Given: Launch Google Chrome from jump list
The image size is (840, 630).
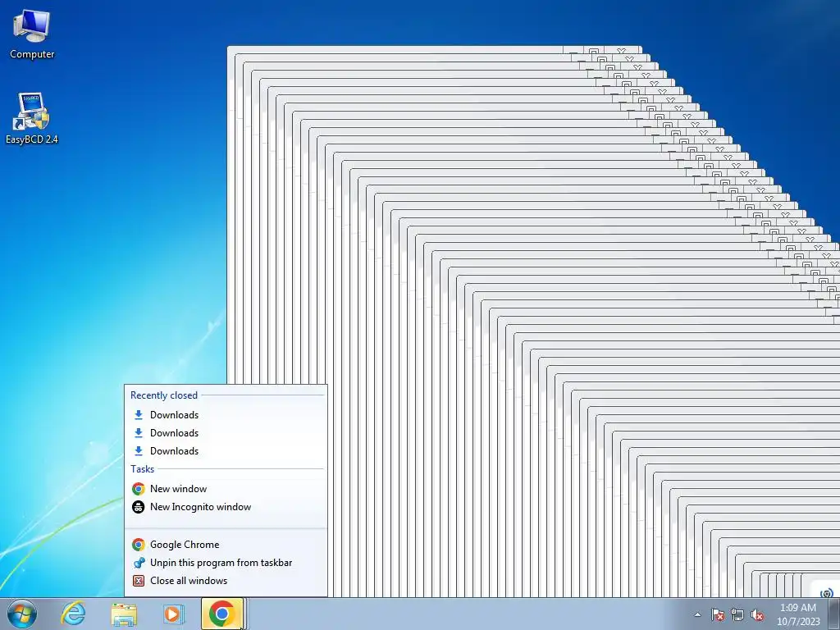Looking at the screenshot, I should (x=226, y=545).
